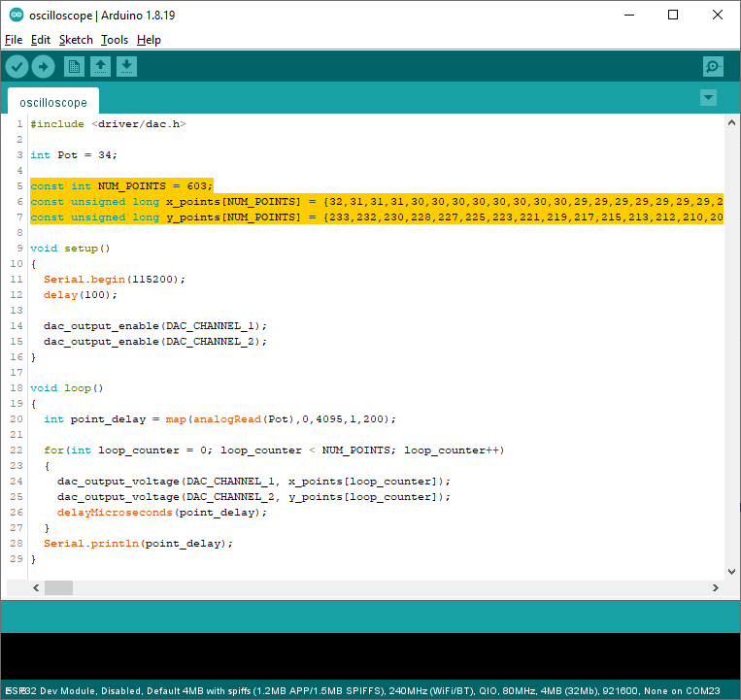The width and height of the screenshot is (741, 700).
Task: Click the #include <driver/dac.h> line
Action: [108, 124]
